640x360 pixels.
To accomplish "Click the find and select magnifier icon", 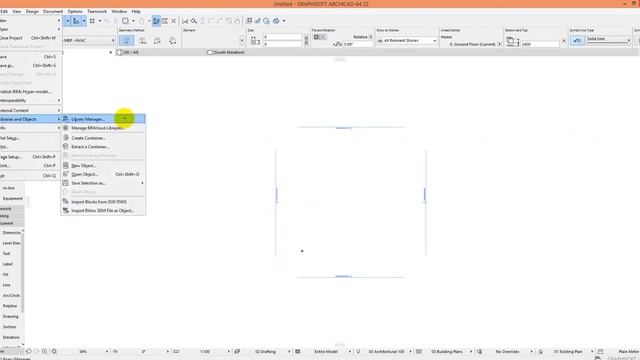I will [194, 21].
